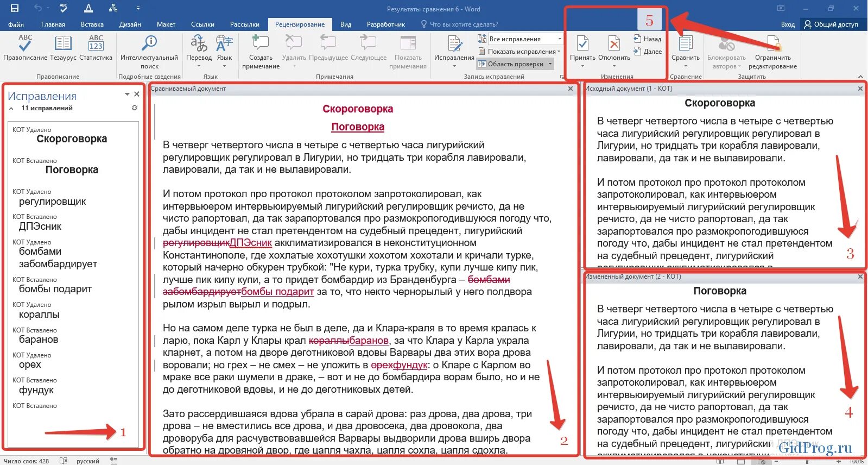Create a new comment with Создать примечание
Image resolution: width=868 pixels, height=465 pixels.
coord(261,52)
